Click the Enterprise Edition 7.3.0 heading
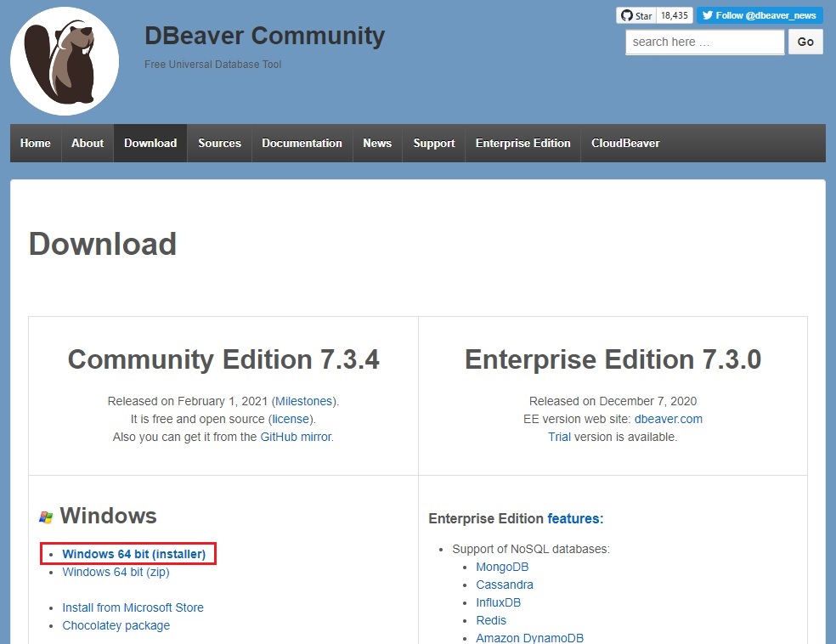The width and height of the screenshot is (836, 644). 613,359
